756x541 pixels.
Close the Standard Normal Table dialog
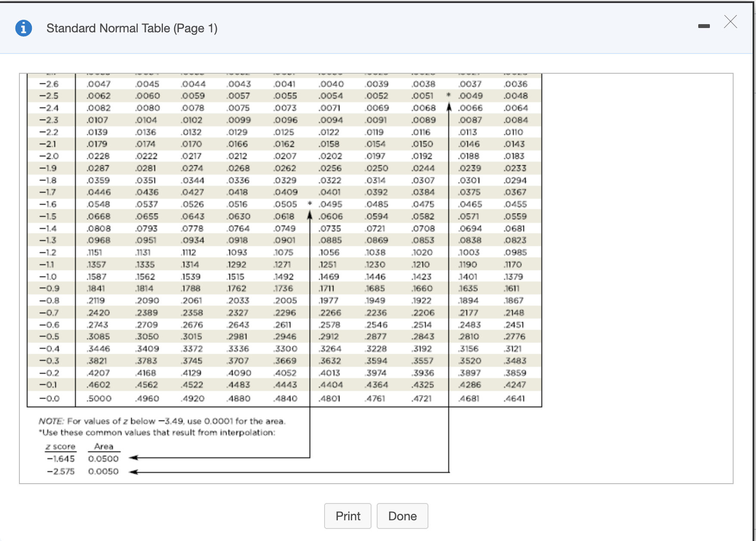point(731,22)
